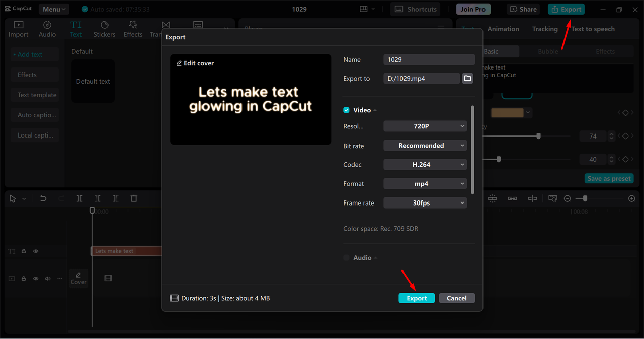This screenshot has height=339, width=644.
Task: Click the slider handle for value 40
Action: [x=499, y=159]
